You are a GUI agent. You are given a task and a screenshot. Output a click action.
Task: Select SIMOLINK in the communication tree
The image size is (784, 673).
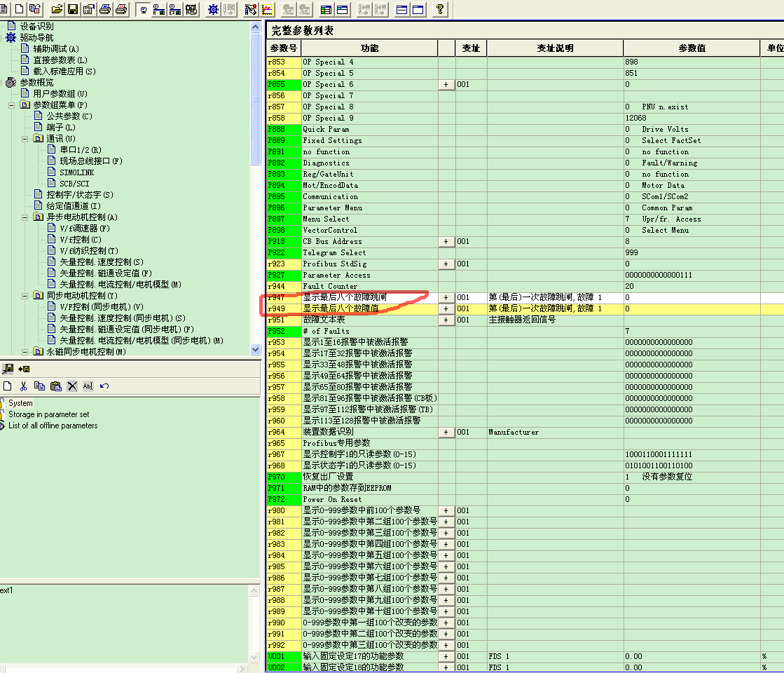tap(76, 172)
